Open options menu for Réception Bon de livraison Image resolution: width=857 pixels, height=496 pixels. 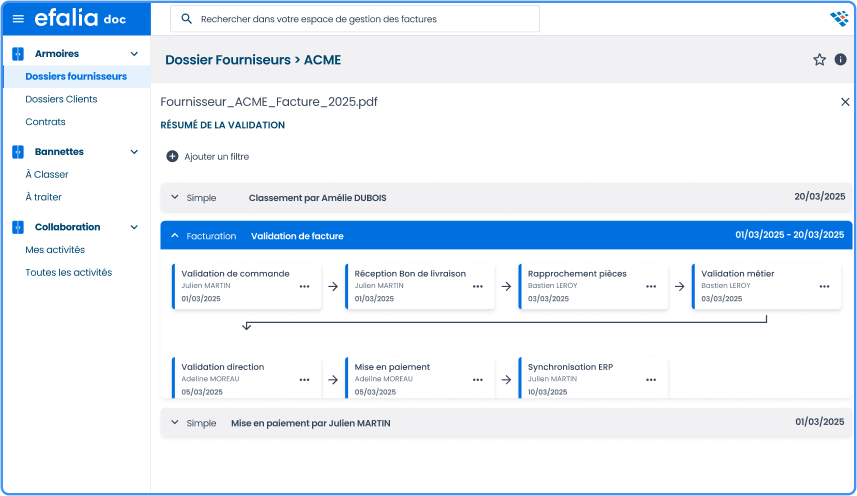coord(478,286)
